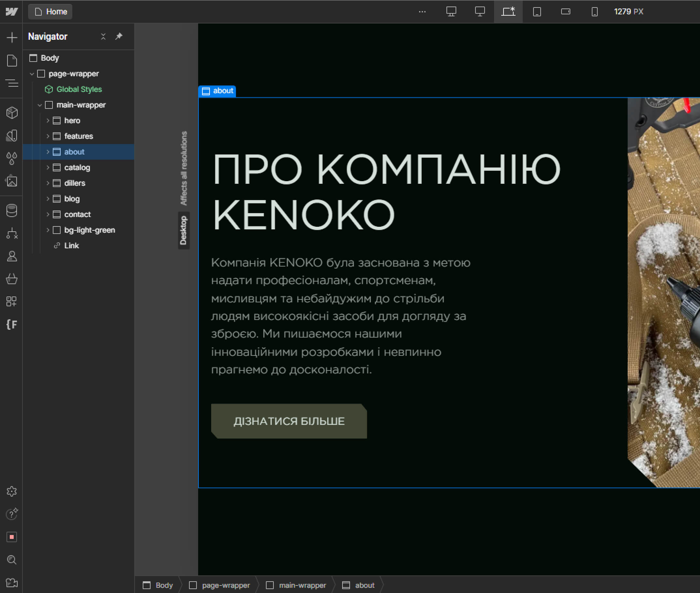This screenshot has height=593, width=700.
Task: Select the blog section in Navigator
Action: [79, 199]
